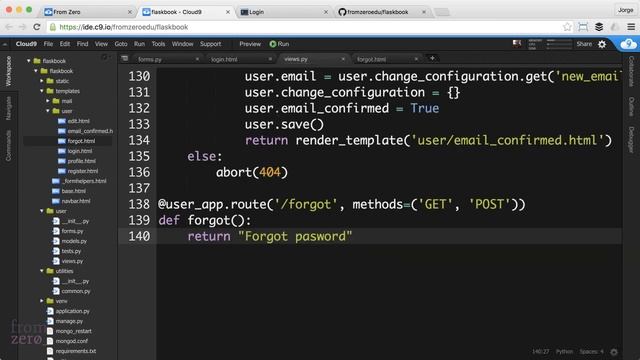Image resolution: width=640 pixels, height=360 pixels.
Task: Open edit.html in file tree
Action: click(x=78, y=121)
